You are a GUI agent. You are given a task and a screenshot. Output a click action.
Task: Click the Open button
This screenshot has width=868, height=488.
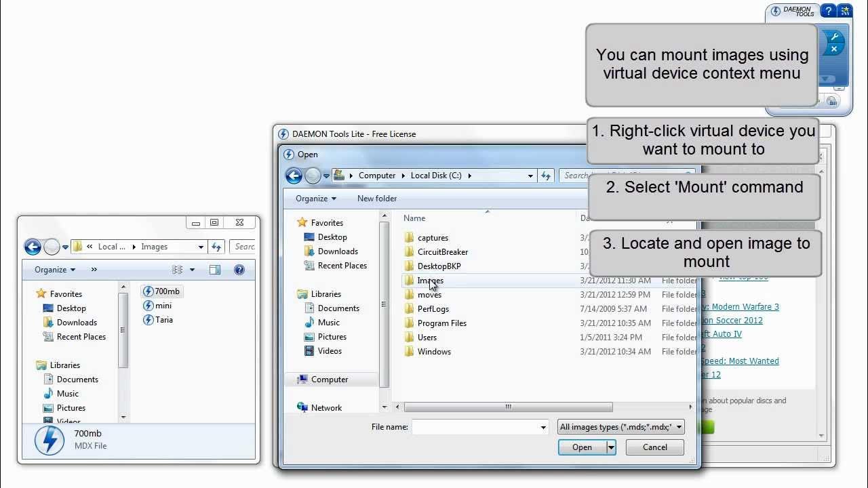(x=583, y=447)
